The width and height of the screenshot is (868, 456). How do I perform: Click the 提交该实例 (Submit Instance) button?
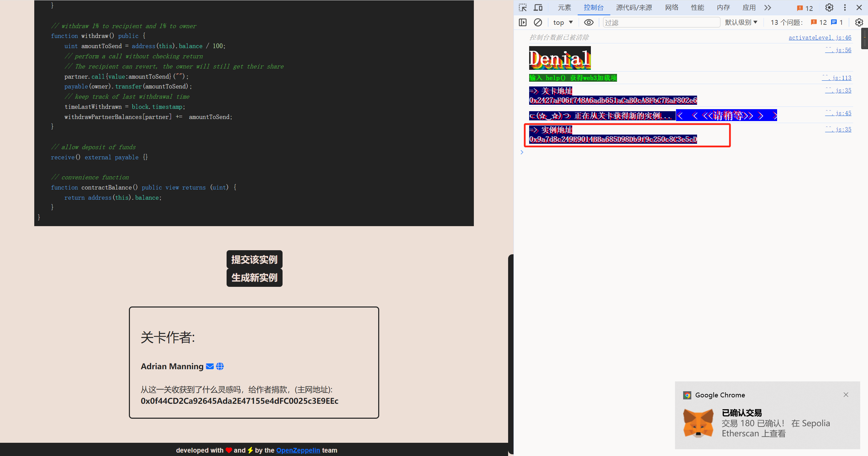[254, 259]
